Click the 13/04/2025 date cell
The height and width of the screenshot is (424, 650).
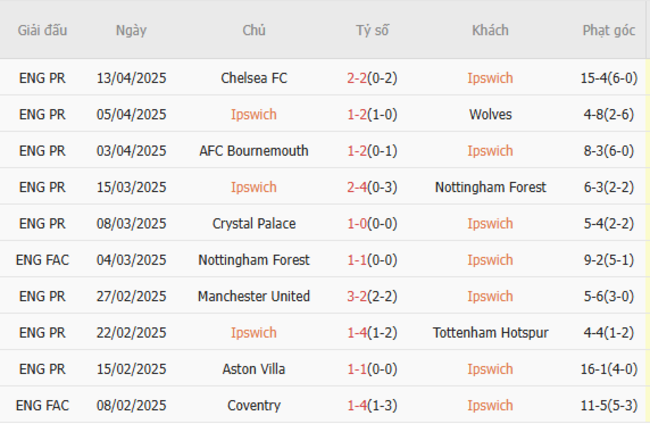(131, 78)
